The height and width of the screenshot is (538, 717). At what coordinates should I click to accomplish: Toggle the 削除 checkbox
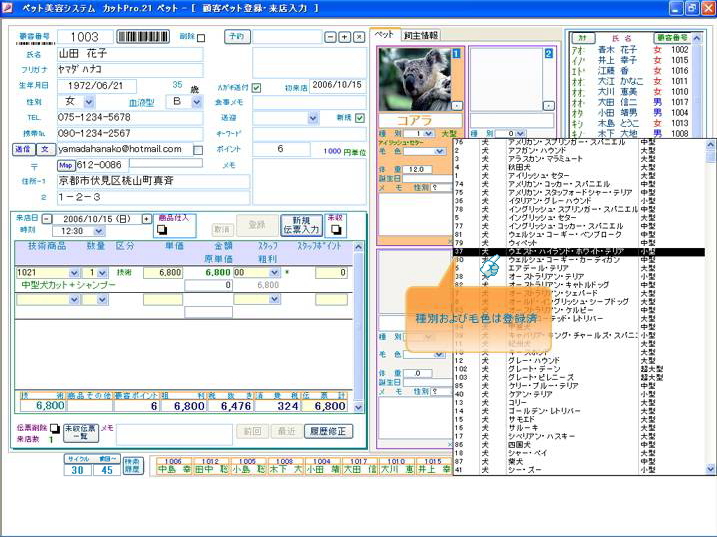(201, 37)
